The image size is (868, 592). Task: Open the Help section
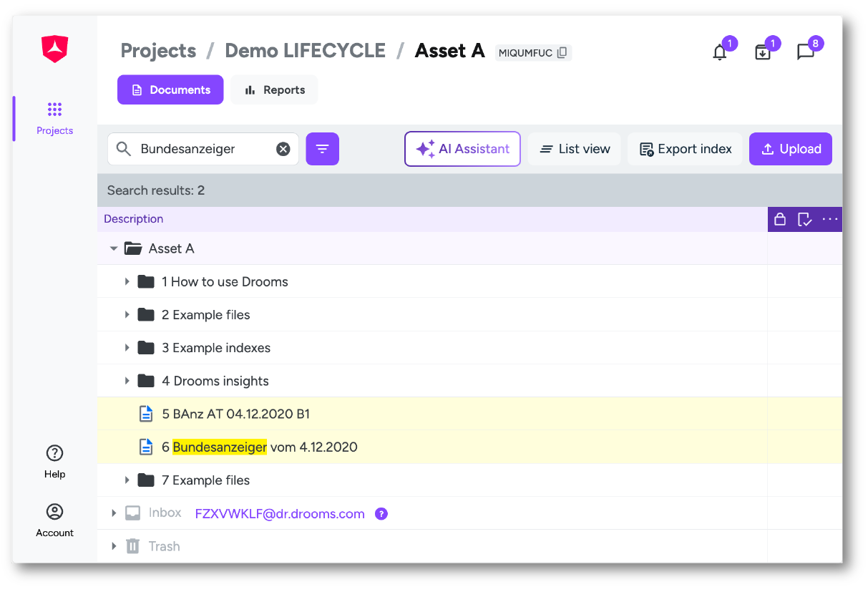pos(55,462)
